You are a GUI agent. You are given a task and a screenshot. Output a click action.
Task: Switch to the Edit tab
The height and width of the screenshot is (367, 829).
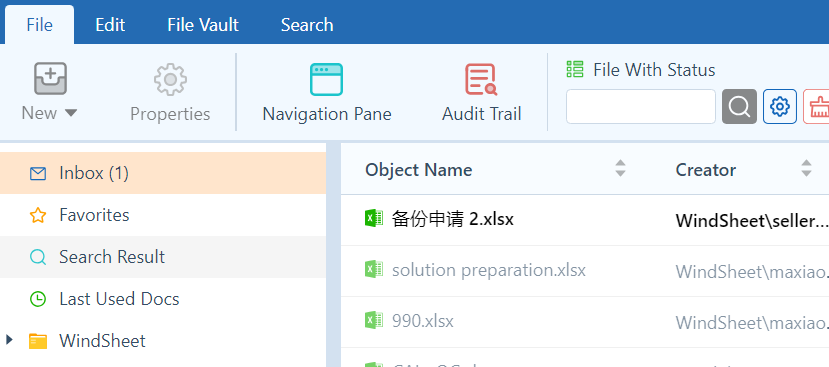click(110, 25)
